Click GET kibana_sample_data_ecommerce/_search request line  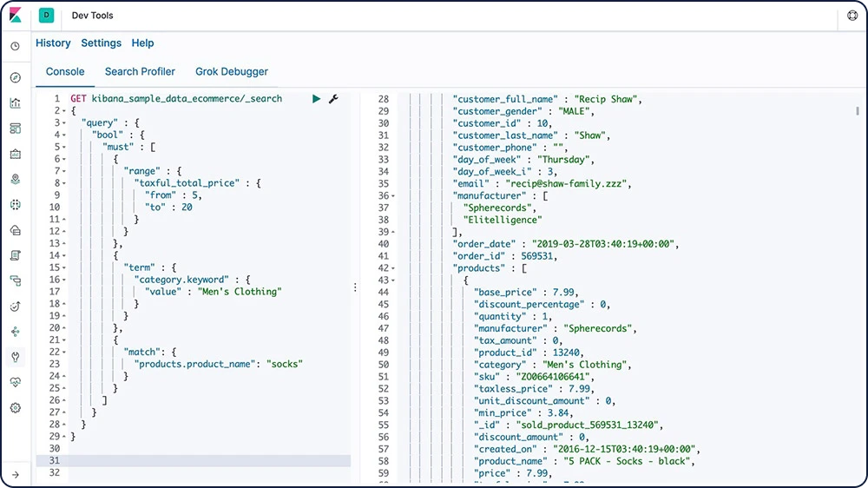pos(176,99)
